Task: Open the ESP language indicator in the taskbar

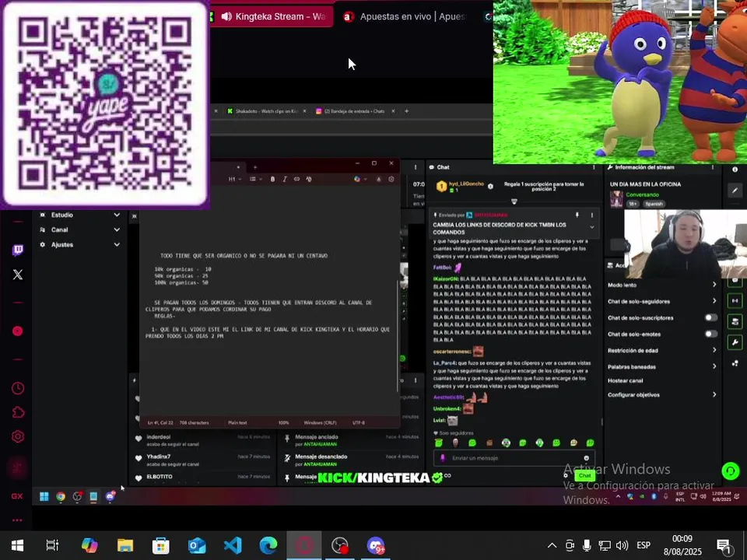Action: tap(644, 545)
